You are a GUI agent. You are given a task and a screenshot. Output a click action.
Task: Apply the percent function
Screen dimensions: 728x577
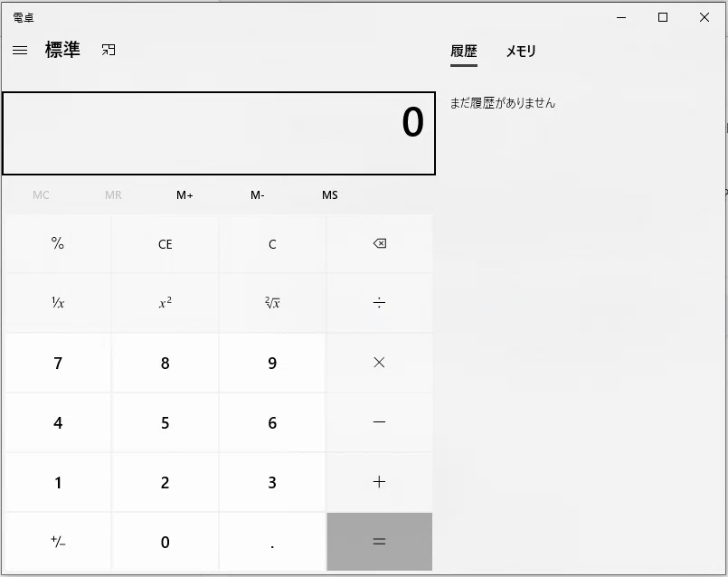click(58, 243)
